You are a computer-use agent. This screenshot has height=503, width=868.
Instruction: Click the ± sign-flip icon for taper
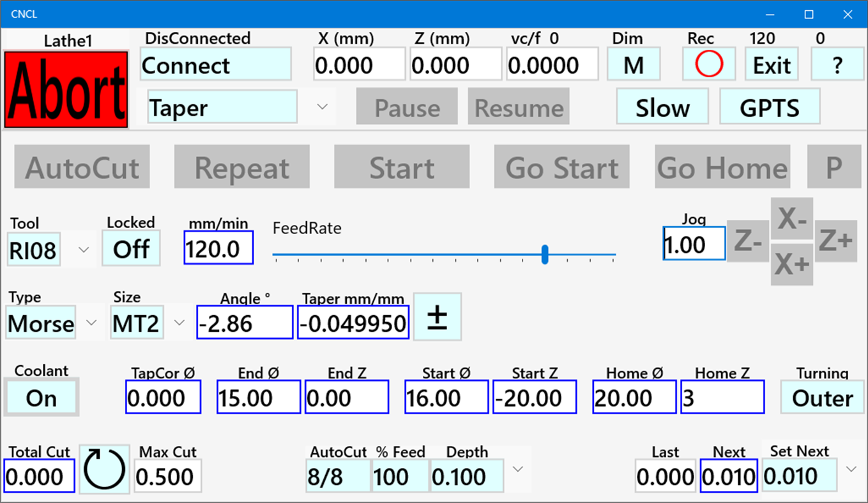click(437, 316)
